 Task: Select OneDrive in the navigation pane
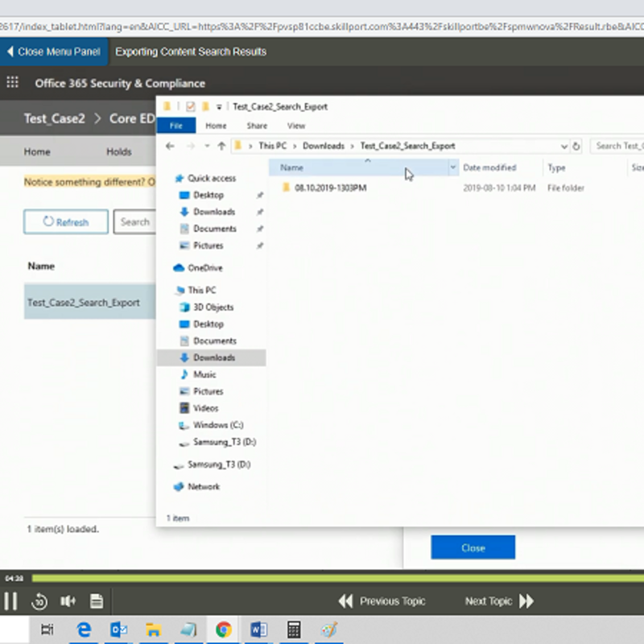pos(204,268)
